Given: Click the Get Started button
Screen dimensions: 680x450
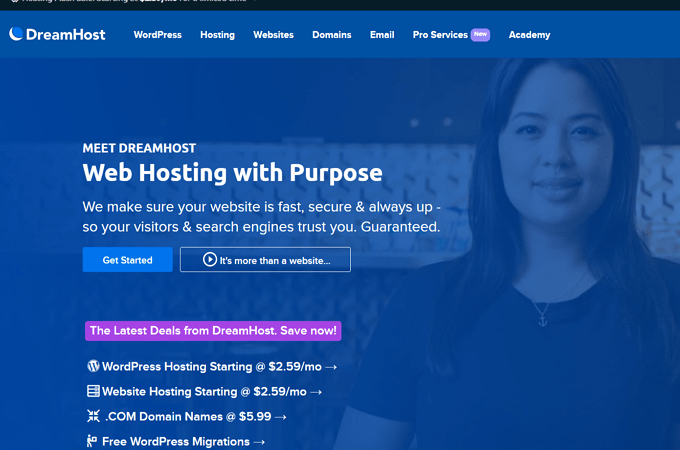Looking at the screenshot, I should [128, 260].
